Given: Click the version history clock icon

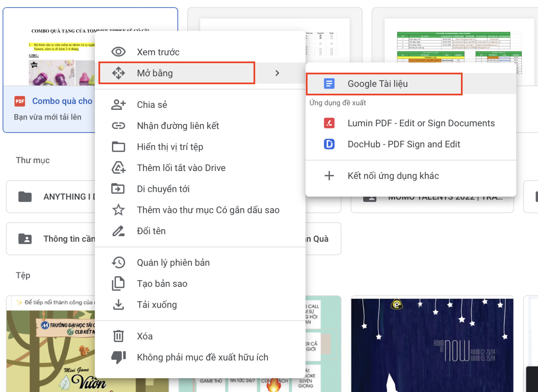Looking at the screenshot, I should click(x=118, y=262).
